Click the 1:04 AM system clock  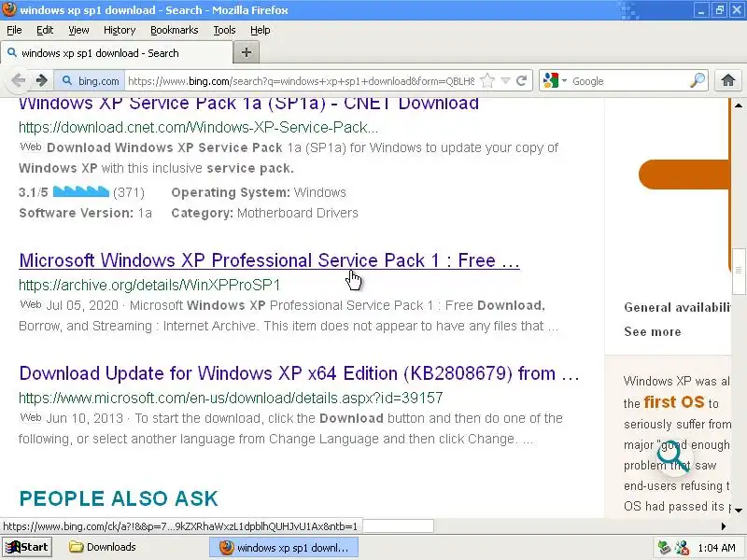pos(716,548)
